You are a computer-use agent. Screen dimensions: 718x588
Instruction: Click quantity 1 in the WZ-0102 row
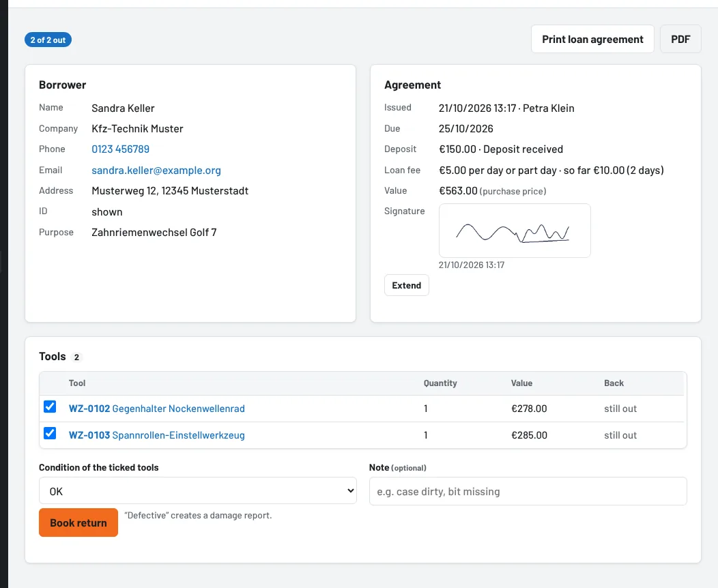tap(425, 409)
